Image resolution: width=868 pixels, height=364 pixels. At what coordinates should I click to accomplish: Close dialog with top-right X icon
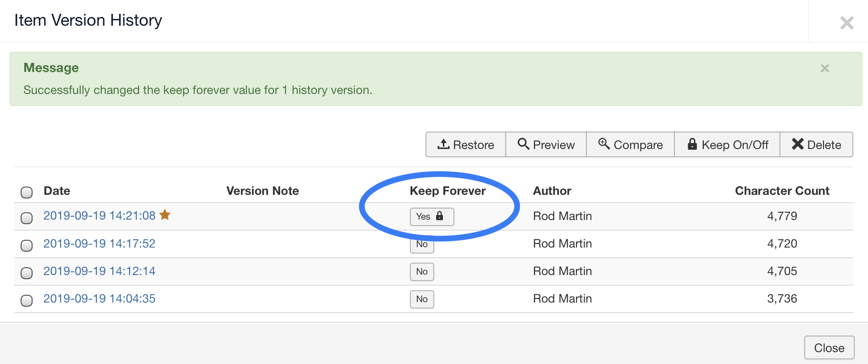[x=846, y=22]
